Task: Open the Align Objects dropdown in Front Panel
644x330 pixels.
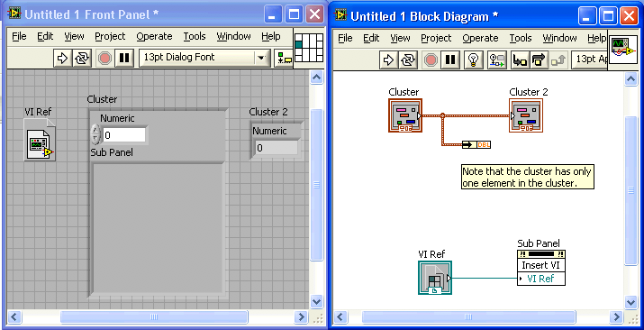Action: click(x=283, y=58)
